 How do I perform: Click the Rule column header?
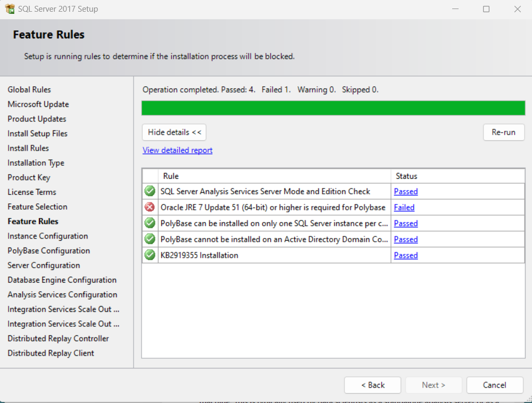click(x=275, y=176)
